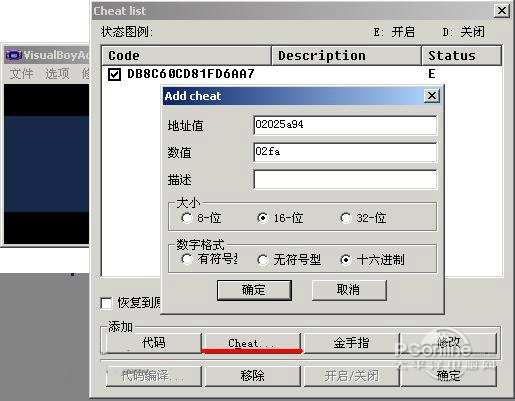Click the Status column header
The height and width of the screenshot is (401, 515).
462,55
